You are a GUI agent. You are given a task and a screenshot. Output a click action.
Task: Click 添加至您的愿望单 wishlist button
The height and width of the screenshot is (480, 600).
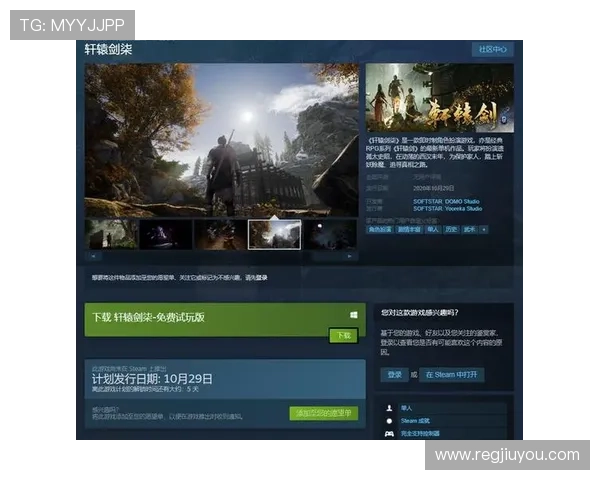click(x=322, y=413)
